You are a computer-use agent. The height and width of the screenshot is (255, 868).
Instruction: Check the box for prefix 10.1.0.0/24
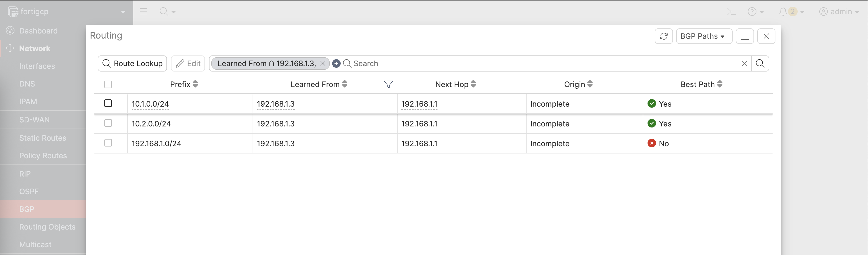tap(108, 103)
